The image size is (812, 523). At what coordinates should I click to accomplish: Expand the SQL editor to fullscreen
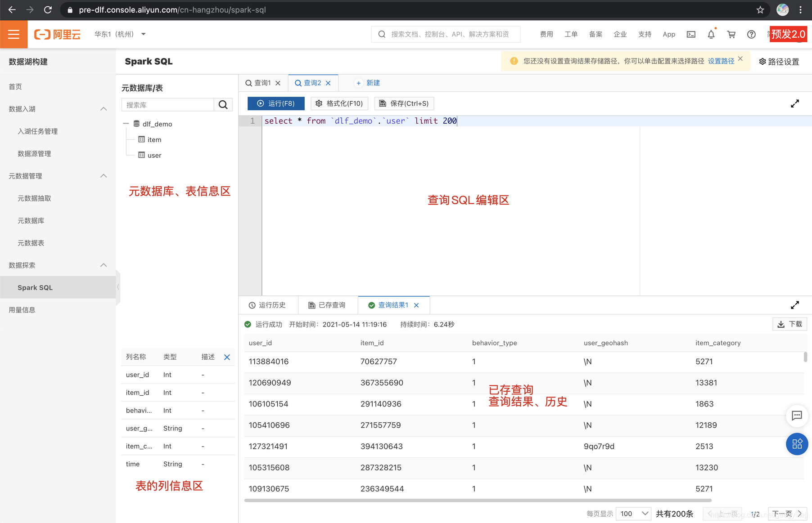pos(795,103)
